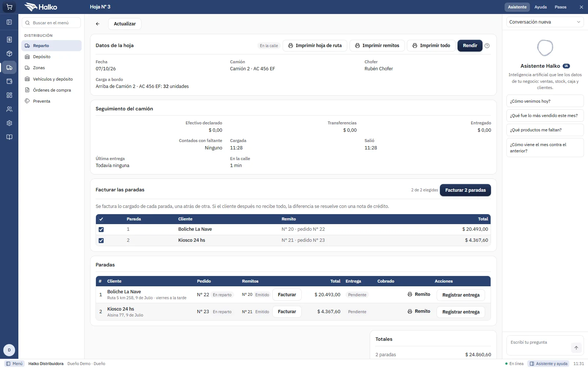Open the dashboard grid icon in the left rail

coord(9,95)
